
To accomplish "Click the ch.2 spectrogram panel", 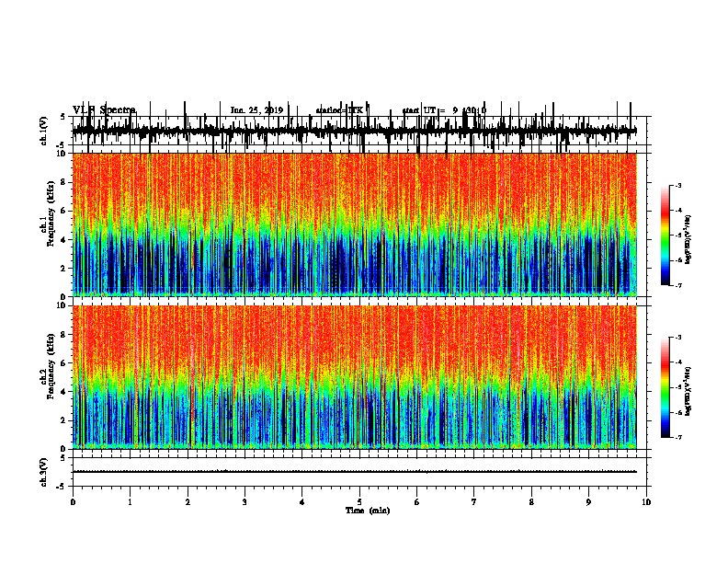I will pyautogui.click(x=355, y=377).
